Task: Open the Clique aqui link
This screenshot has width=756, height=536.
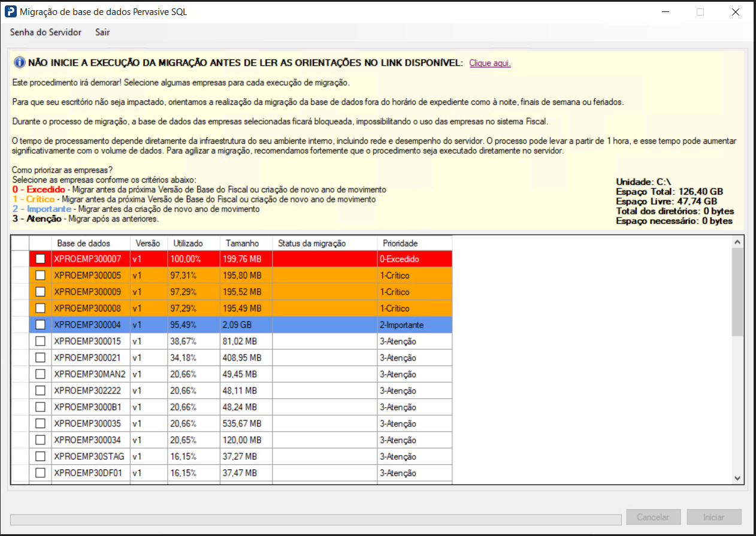Action: click(490, 63)
